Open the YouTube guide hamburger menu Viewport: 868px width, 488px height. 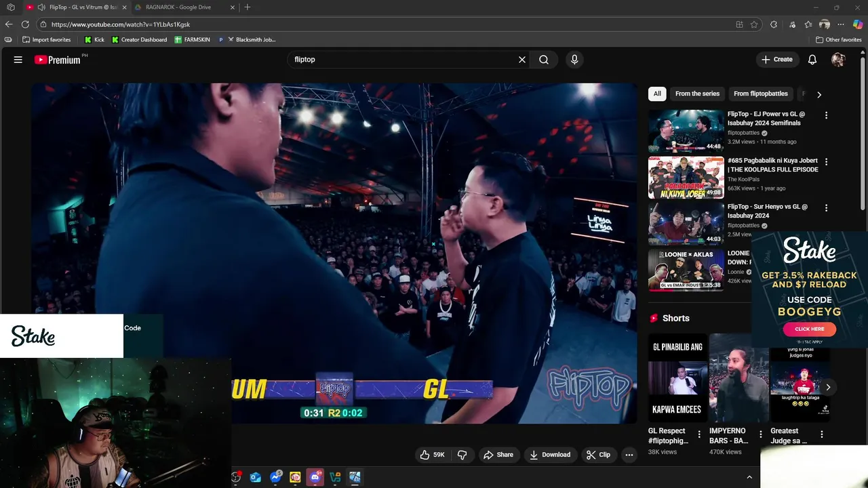point(18,60)
